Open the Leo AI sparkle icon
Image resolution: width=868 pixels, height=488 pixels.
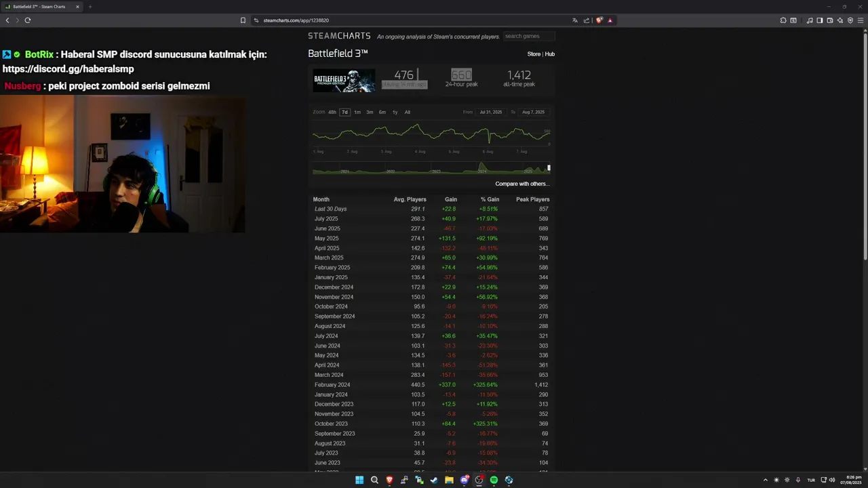coord(840,20)
